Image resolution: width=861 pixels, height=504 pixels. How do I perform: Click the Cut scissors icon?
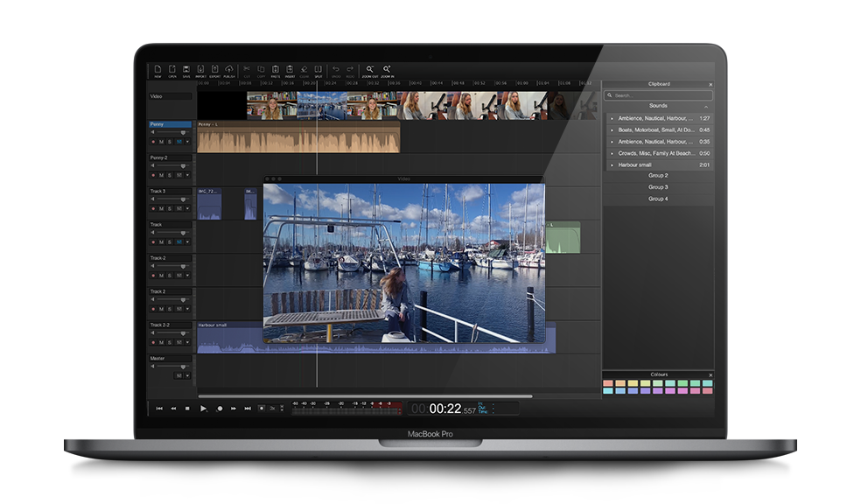point(247,69)
